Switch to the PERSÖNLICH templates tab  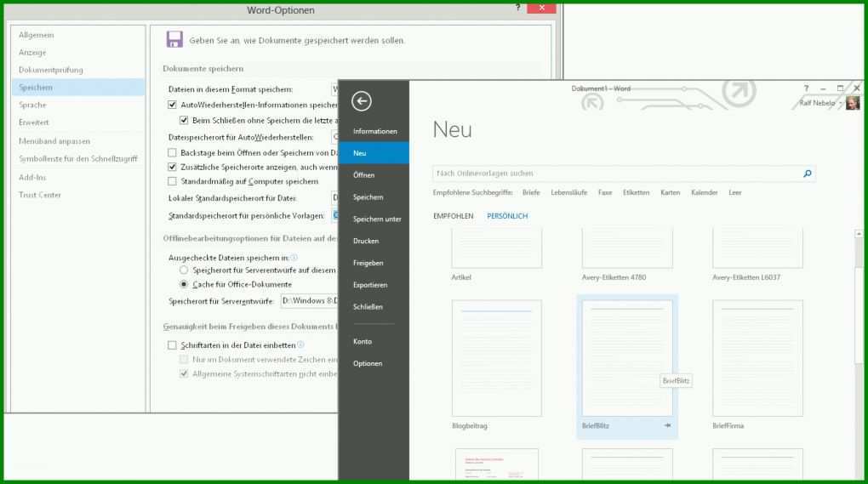click(507, 216)
